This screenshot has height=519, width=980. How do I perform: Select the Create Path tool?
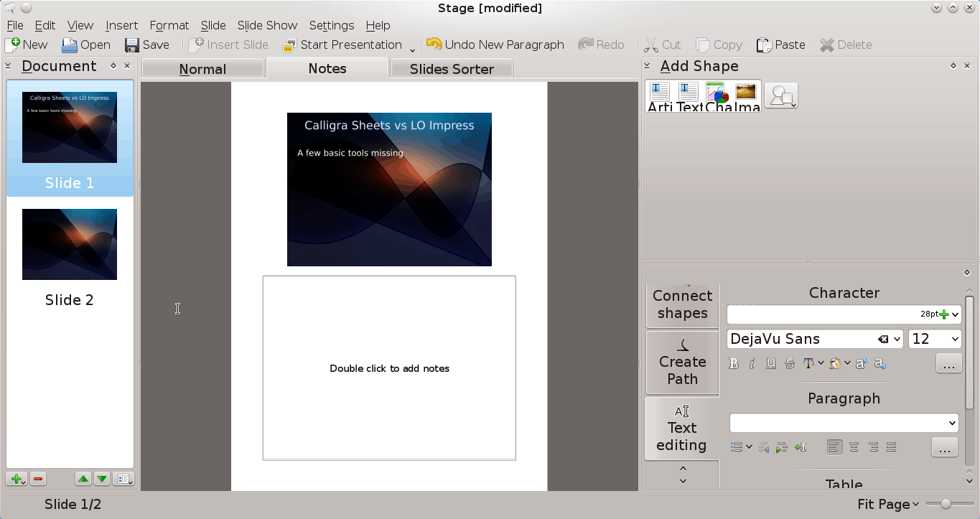(x=682, y=363)
